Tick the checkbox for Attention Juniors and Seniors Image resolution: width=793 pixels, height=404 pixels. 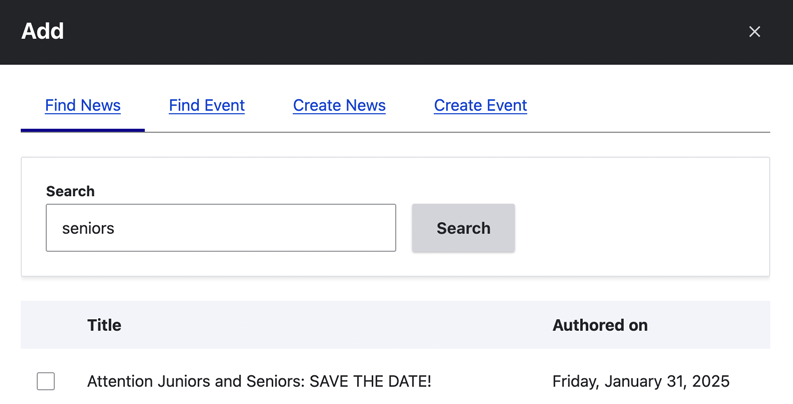(46, 381)
